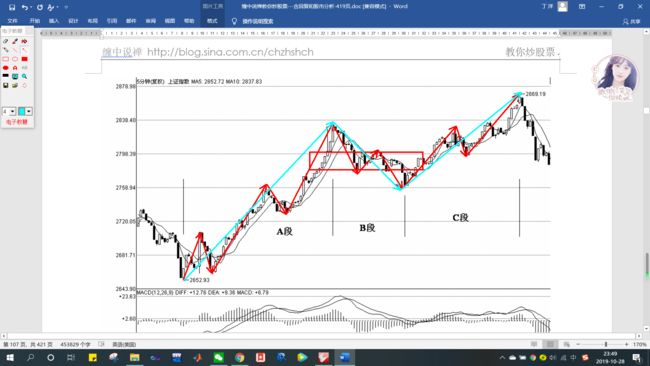Open the teal screen board tool
The height and width of the screenshot is (366, 650).
15,76
